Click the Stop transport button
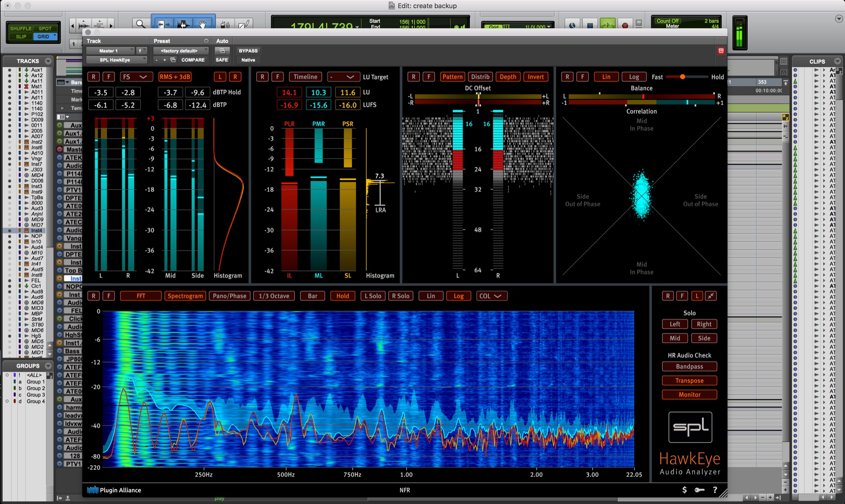Screen dimensions: 845x504 590,25
